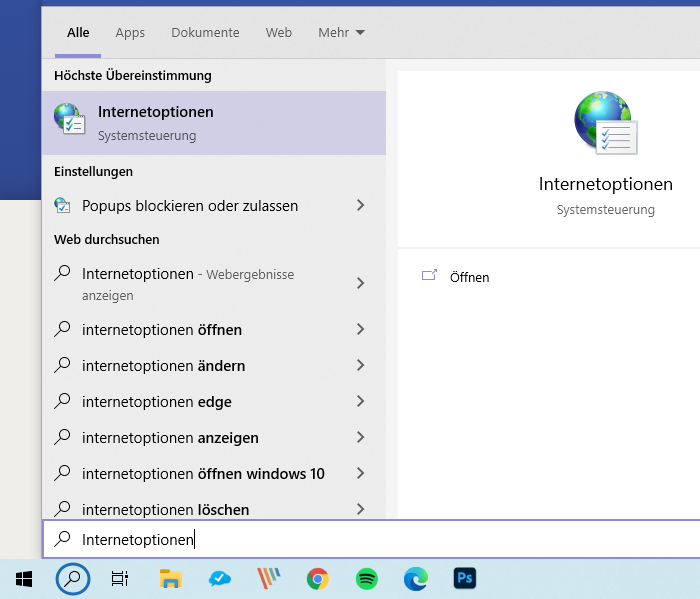
Task: Launch Google Chrome from the taskbar
Action: 317,579
